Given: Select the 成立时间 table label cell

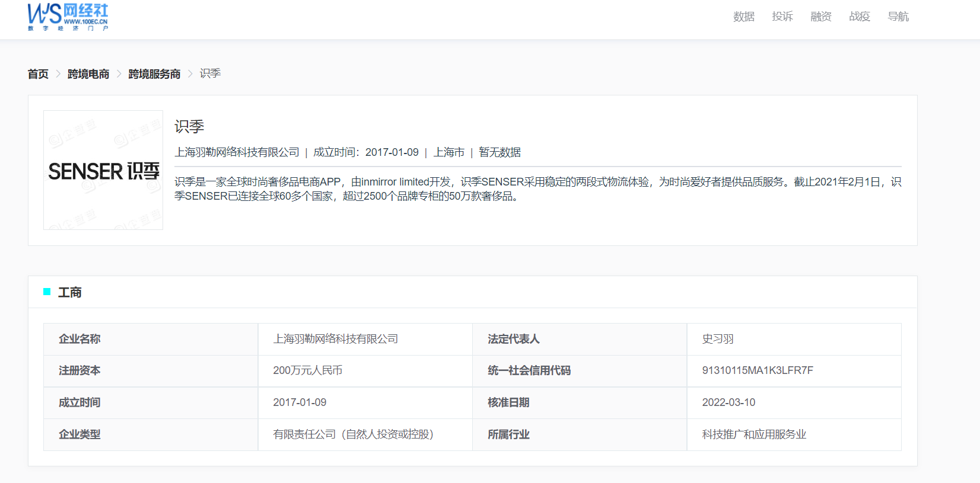Looking at the screenshot, I should (151, 403).
